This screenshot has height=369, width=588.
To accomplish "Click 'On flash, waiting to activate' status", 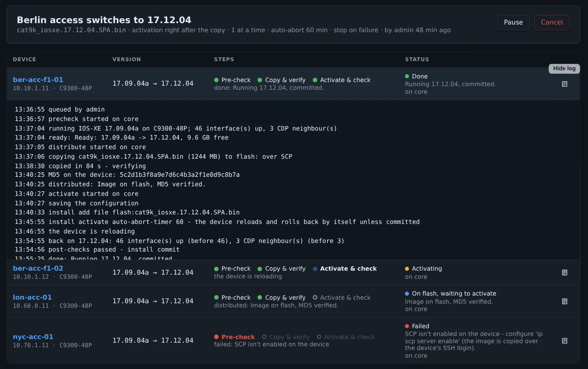I will coord(451,293).
